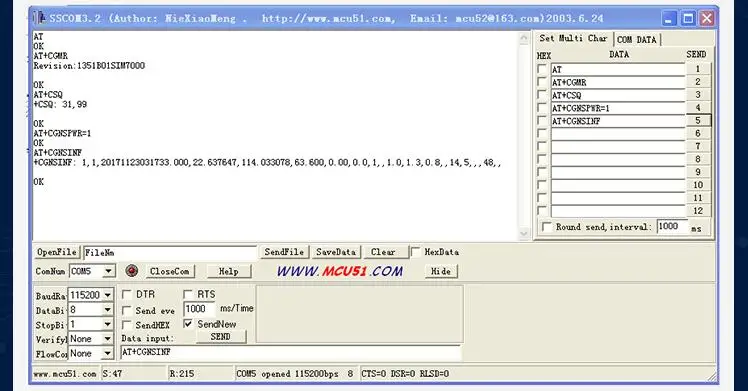
Task: Click www.mcu51.com in the status bar
Action: 65,374
